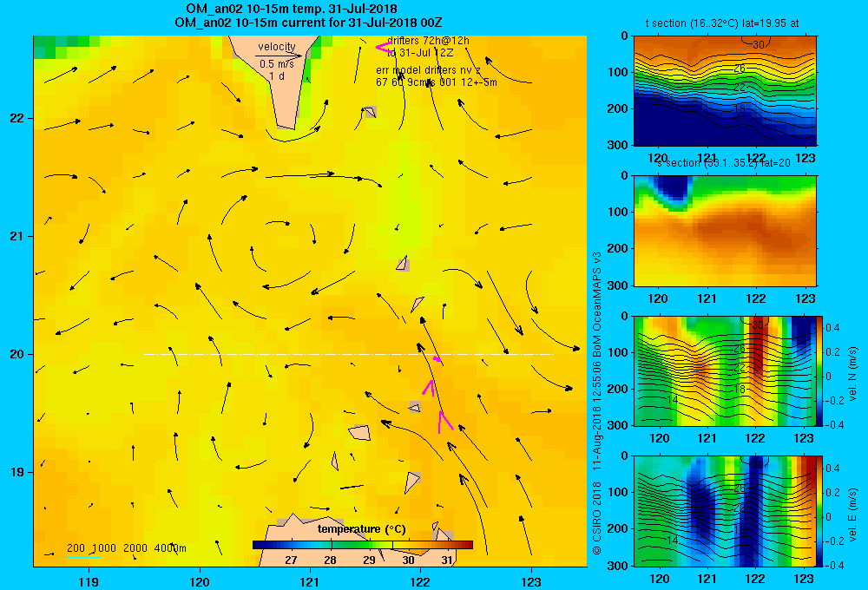Open the salinity section plot panel
Viewport: 868px width, 590px height.
[x=725, y=231]
